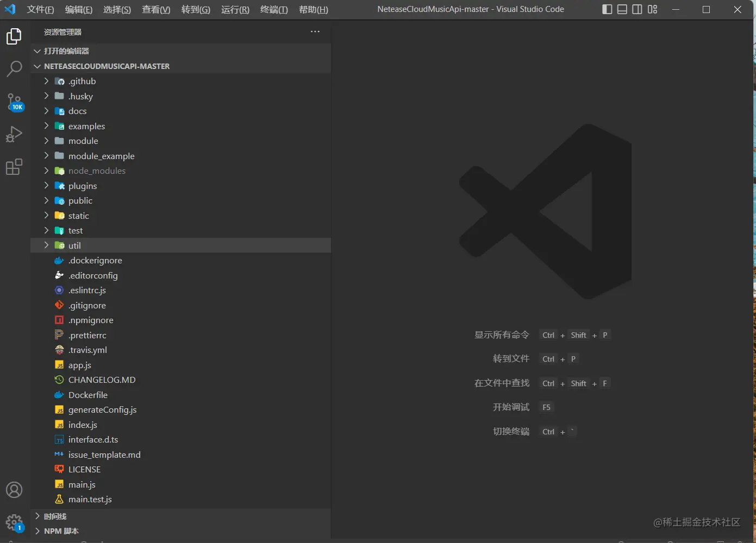Expand the examples folder chevron
Screen dimensions: 756x543
[46, 126]
